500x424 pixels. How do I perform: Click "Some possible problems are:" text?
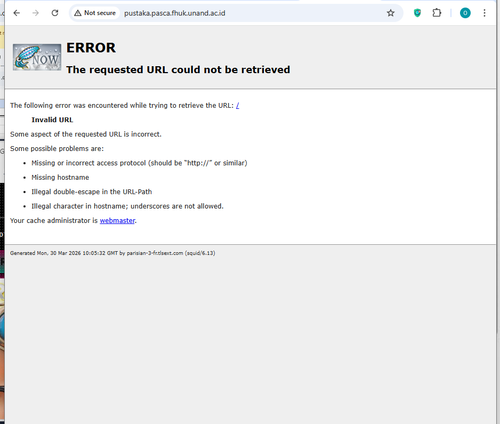coord(57,149)
